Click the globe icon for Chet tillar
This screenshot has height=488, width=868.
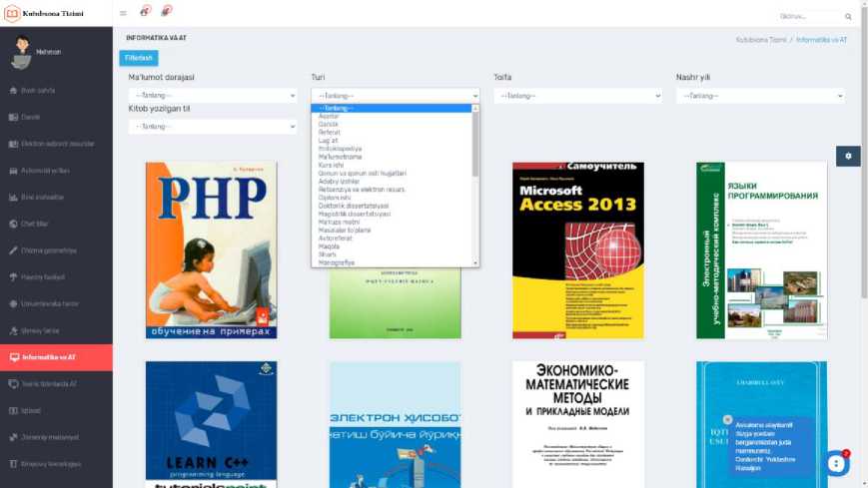click(13, 224)
